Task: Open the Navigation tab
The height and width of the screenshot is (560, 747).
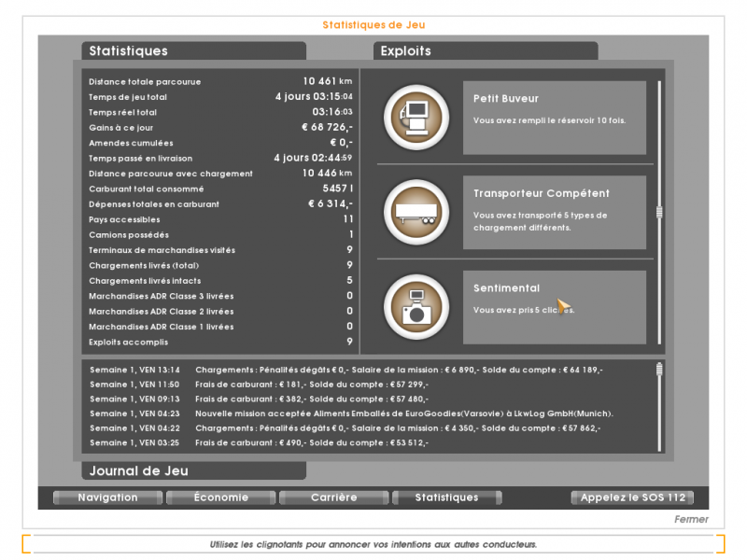Action: (x=107, y=497)
